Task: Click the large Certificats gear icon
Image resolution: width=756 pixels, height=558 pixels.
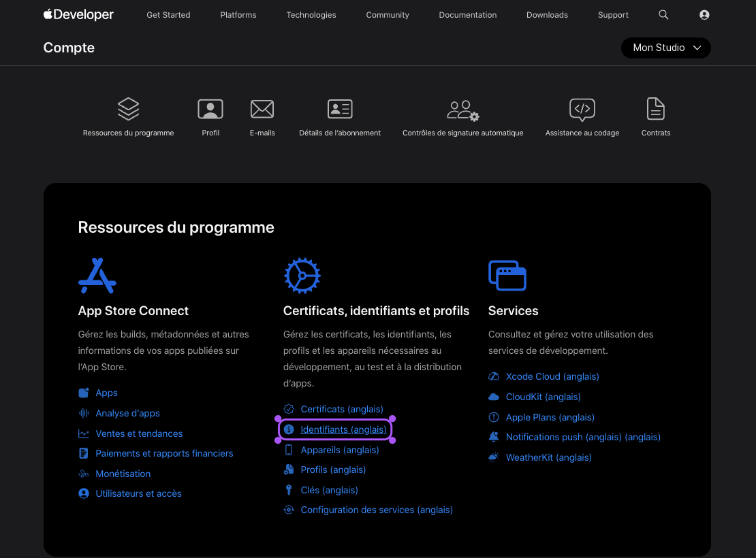Action: [302, 276]
